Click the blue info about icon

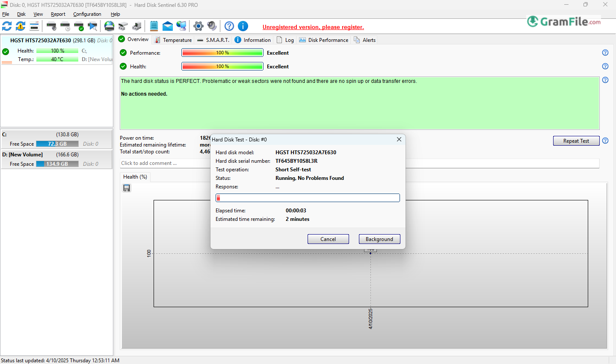pyautogui.click(x=243, y=26)
